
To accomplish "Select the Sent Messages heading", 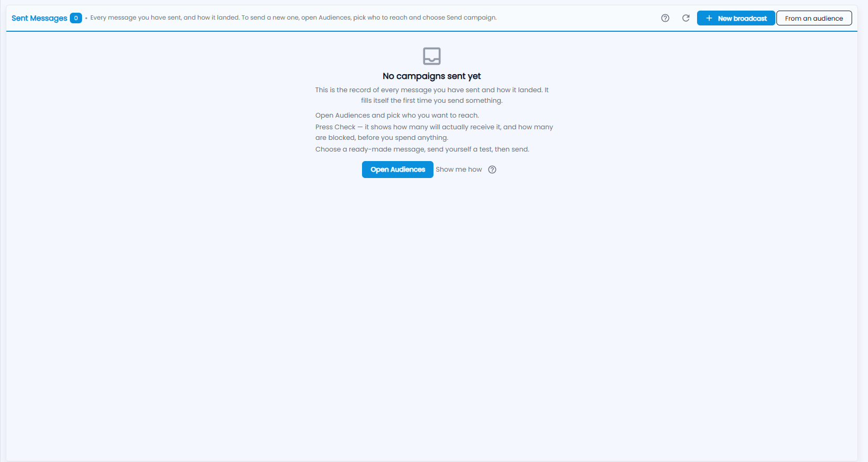I will 39,18.
